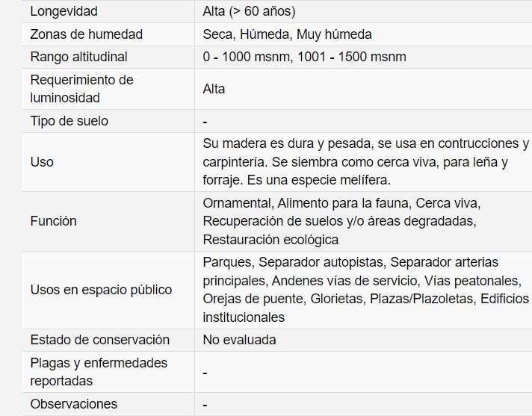
Task: Select the 'Alta (> 60 años)' value
Action: [x=249, y=11]
